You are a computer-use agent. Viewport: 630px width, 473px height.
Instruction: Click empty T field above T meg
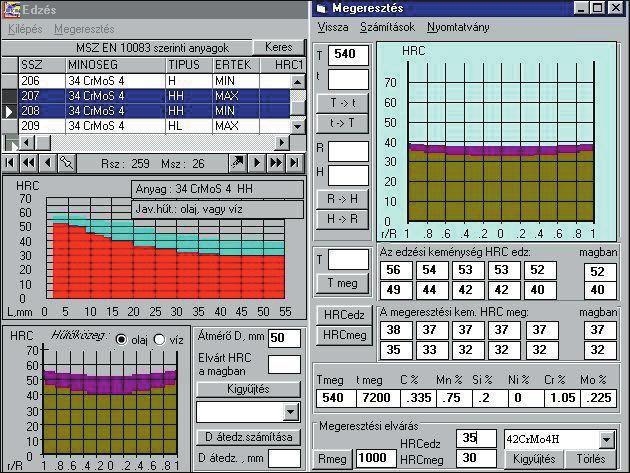348,259
